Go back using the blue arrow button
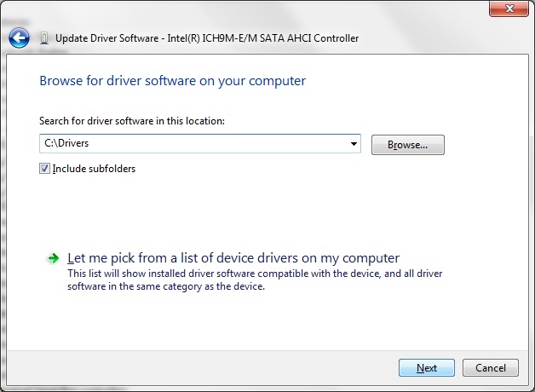The image size is (535, 392). (x=19, y=37)
